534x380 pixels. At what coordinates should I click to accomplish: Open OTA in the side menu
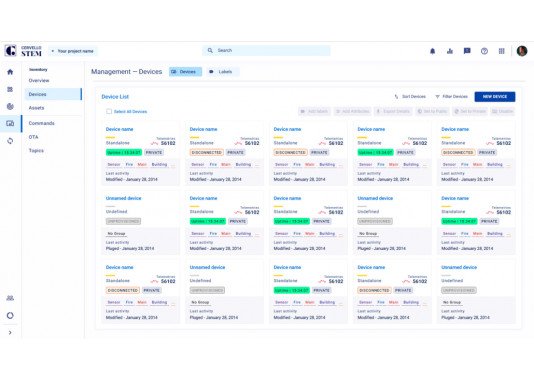[33, 137]
